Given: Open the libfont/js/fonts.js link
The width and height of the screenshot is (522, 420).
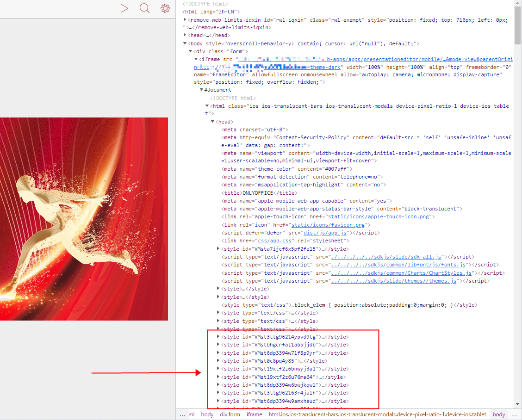Looking at the screenshot, I should (x=398, y=265).
